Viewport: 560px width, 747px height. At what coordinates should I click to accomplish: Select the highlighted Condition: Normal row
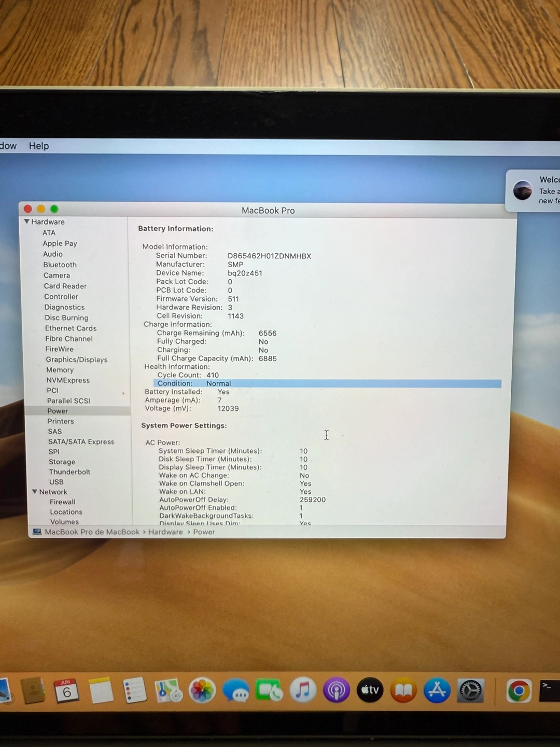coord(327,384)
